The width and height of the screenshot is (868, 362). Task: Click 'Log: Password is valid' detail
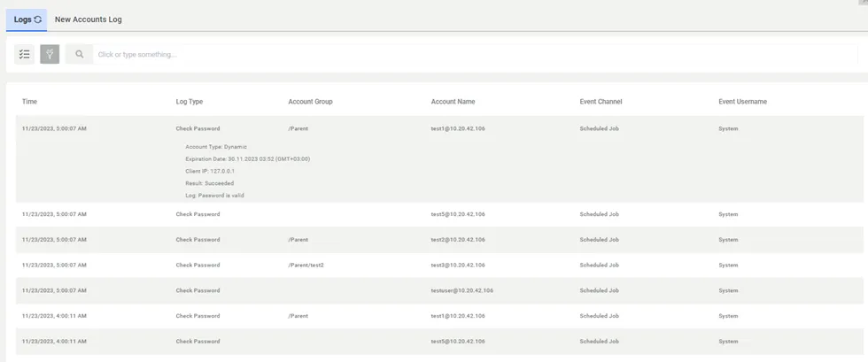tap(214, 196)
